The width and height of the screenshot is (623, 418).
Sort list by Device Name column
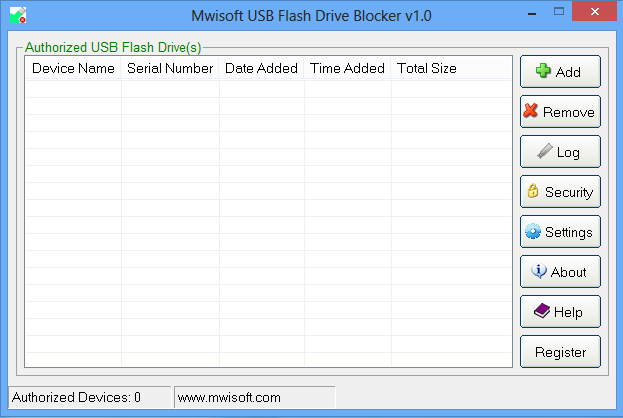73,69
